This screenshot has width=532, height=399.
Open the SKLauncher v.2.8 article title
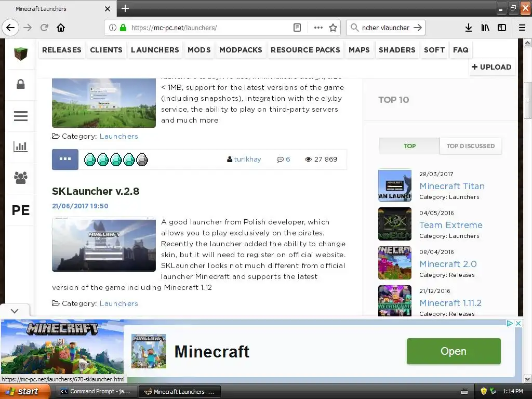click(96, 191)
